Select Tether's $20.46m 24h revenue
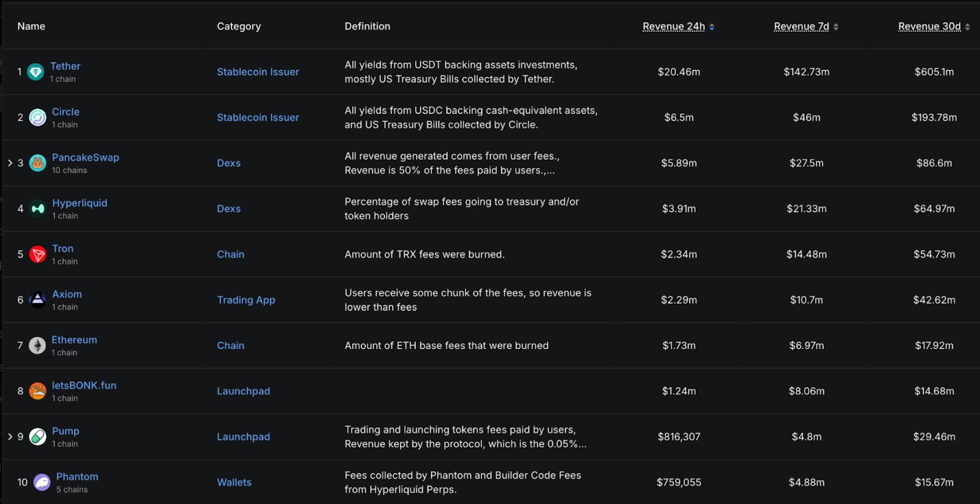This screenshot has width=980, height=504. tap(679, 72)
